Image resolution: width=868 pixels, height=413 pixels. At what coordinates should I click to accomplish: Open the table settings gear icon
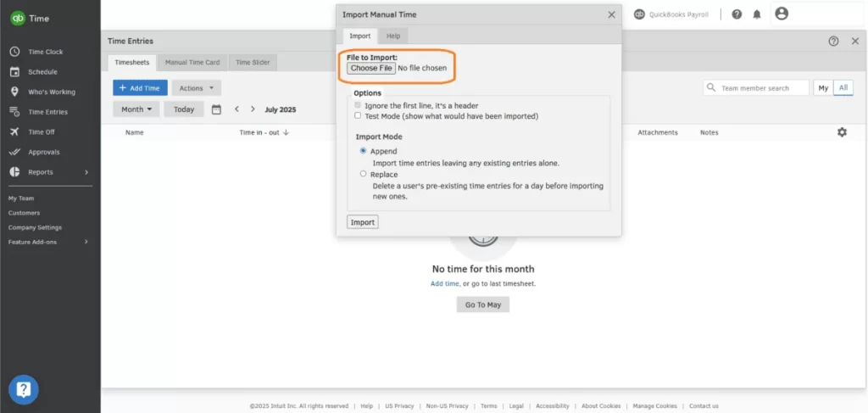pos(842,132)
